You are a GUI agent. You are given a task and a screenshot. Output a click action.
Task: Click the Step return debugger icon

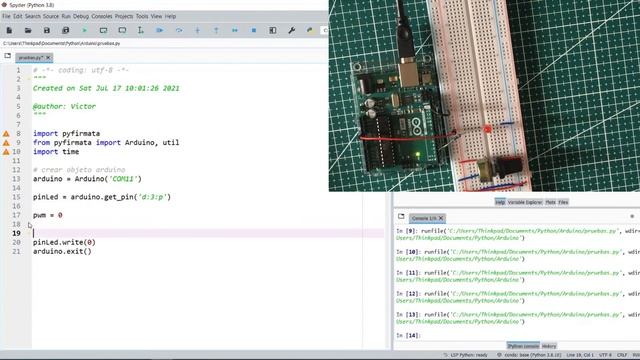pos(216,30)
